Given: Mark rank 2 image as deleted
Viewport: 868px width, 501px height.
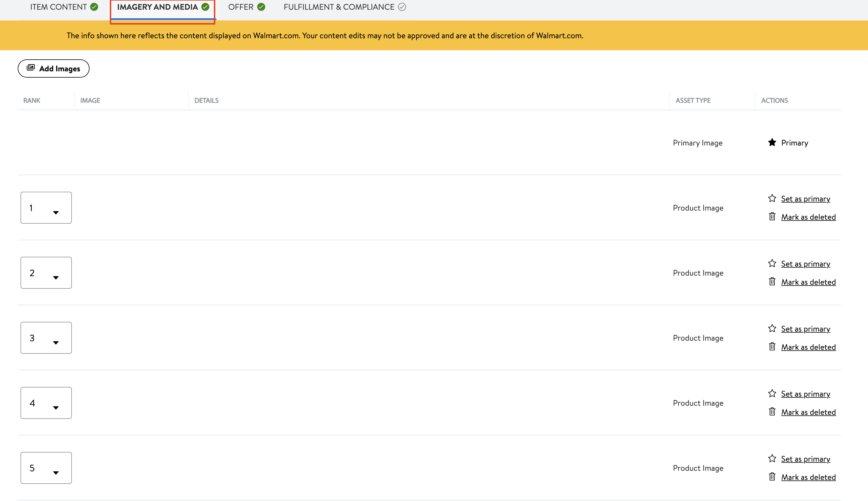Looking at the screenshot, I should (x=808, y=282).
